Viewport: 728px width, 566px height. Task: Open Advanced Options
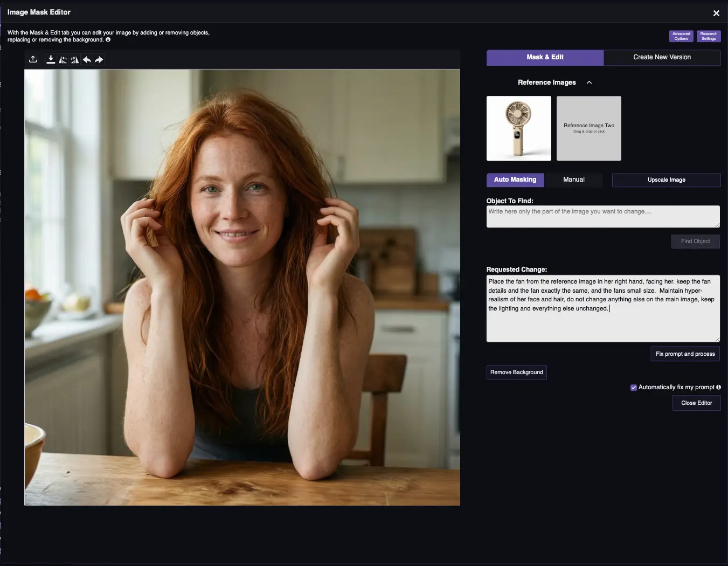(x=681, y=36)
